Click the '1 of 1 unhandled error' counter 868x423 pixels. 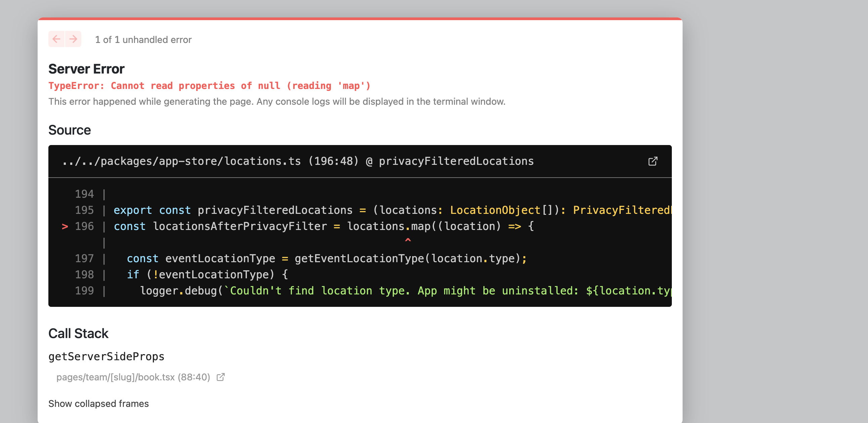click(x=143, y=40)
